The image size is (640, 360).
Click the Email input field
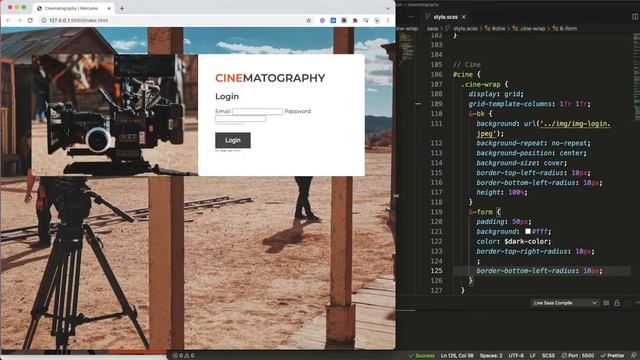tap(258, 111)
